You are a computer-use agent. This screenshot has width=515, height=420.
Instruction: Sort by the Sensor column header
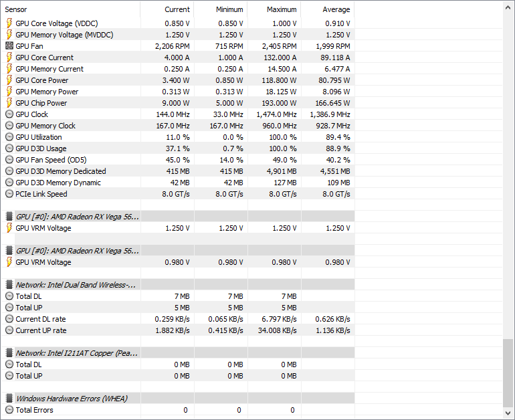point(70,9)
